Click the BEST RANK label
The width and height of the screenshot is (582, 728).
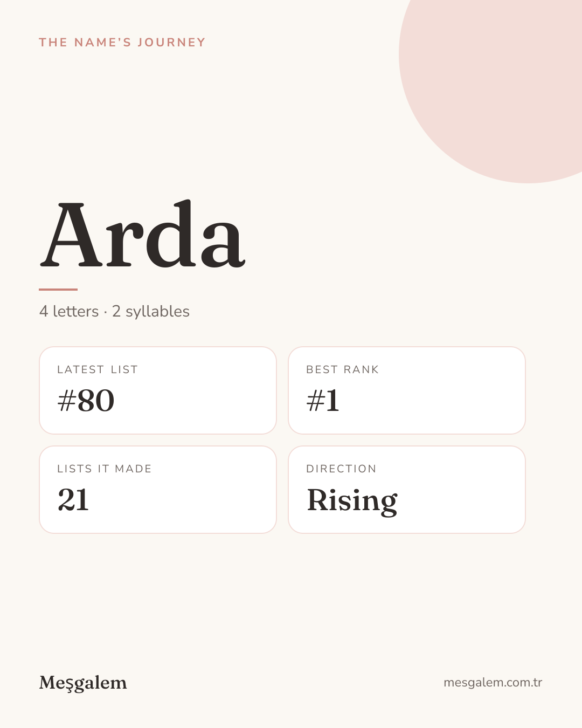[x=342, y=369]
